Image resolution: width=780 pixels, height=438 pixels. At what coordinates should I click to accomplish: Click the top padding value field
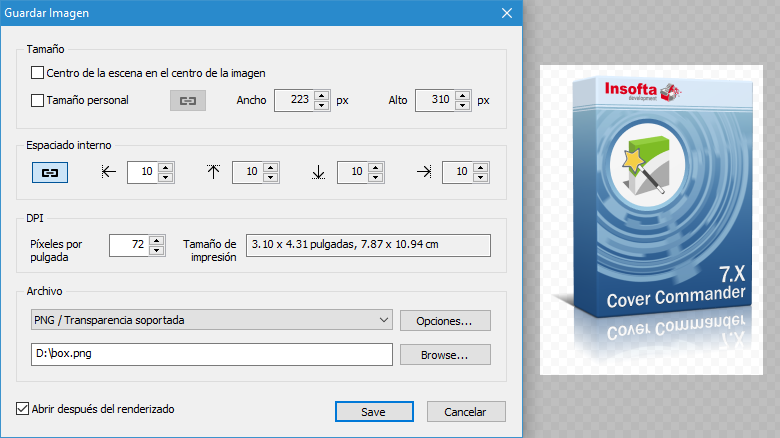(248, 173)
